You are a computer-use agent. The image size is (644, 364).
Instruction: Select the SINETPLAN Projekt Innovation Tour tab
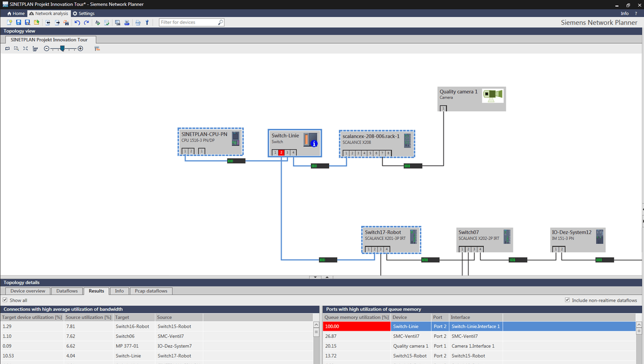(49, 40)
